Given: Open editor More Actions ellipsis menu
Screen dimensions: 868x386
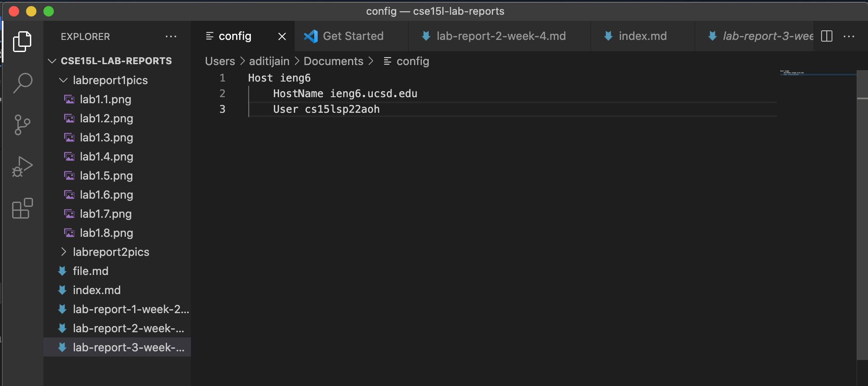Looking at the screenshot, I should pos(848,36).
